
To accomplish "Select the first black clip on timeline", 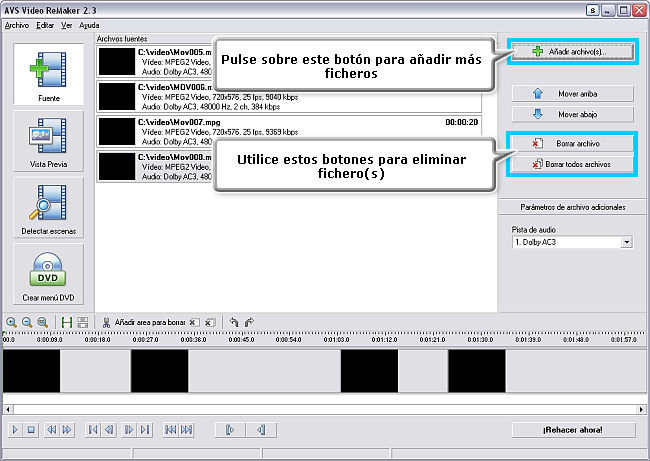I will click(x=32, y=371).
